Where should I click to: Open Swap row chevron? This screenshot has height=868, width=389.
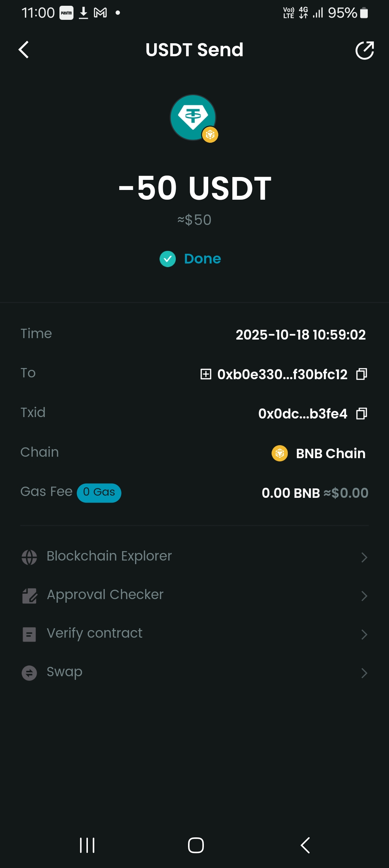click(364, 673)
